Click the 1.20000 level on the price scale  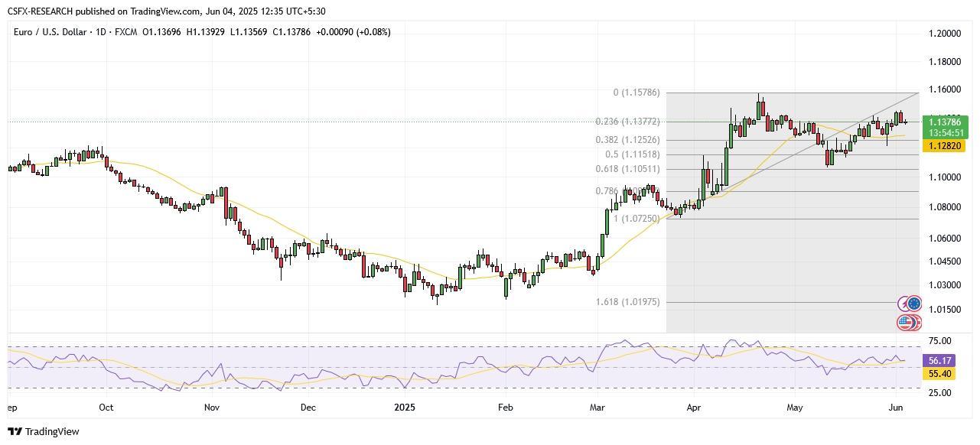pyautogui.click(x=944, y=34)
